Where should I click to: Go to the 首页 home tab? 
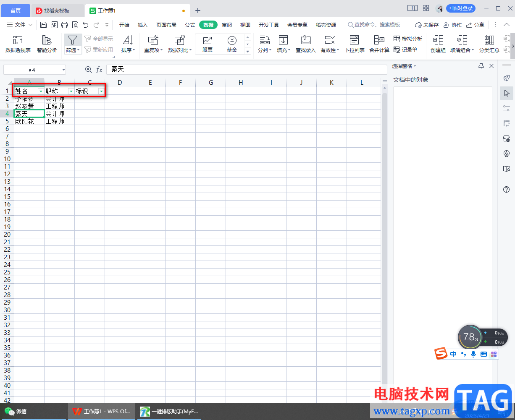coord(16,10)
